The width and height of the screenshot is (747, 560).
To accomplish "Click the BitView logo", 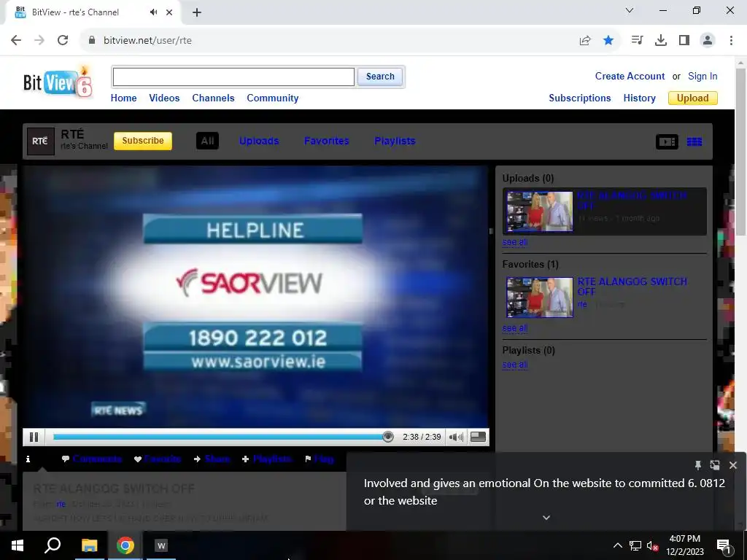I will tap(58, 82).
